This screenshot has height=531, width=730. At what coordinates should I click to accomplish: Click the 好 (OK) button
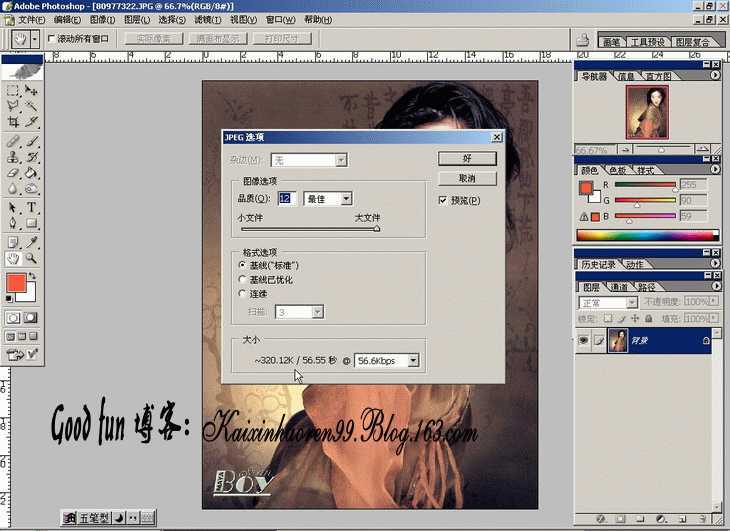click(x=466, y=158)
